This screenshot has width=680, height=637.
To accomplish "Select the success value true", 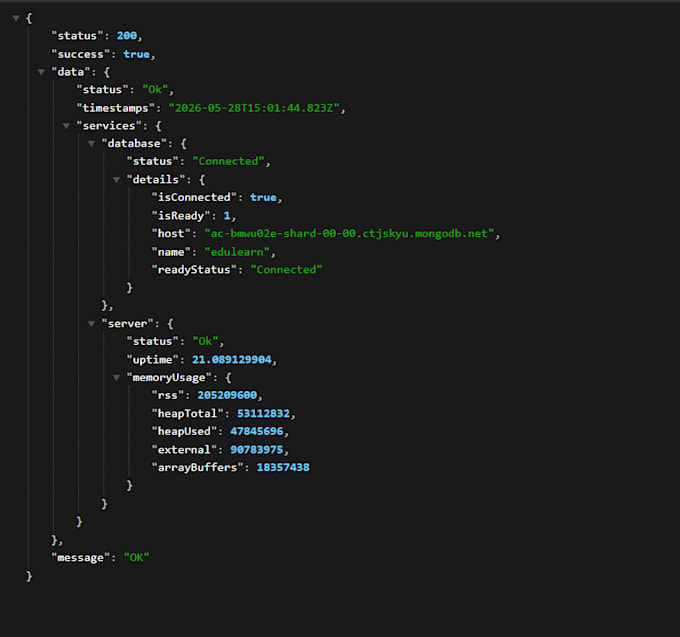I will point(137,54).
